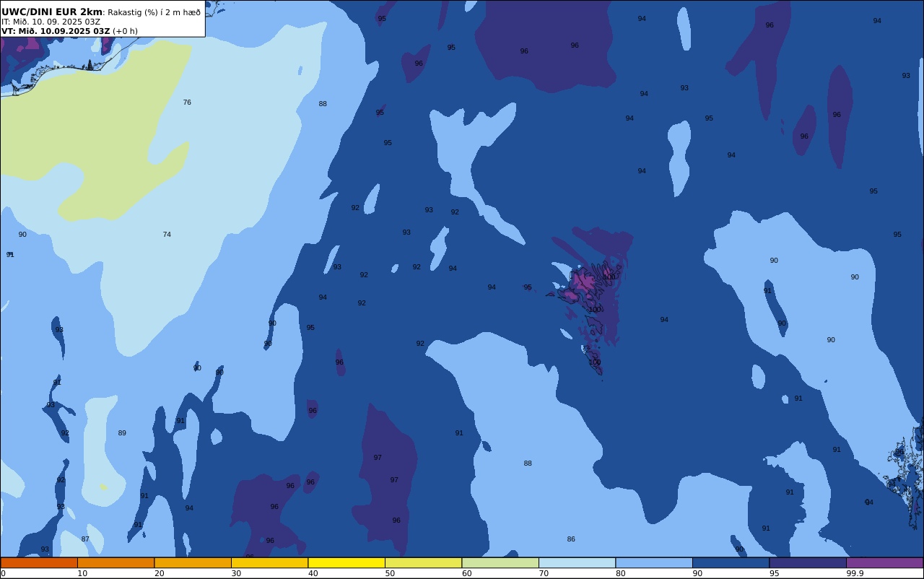Click the purple legend block above 99.9
Viewport: 924px width, 579px height.
884,562
